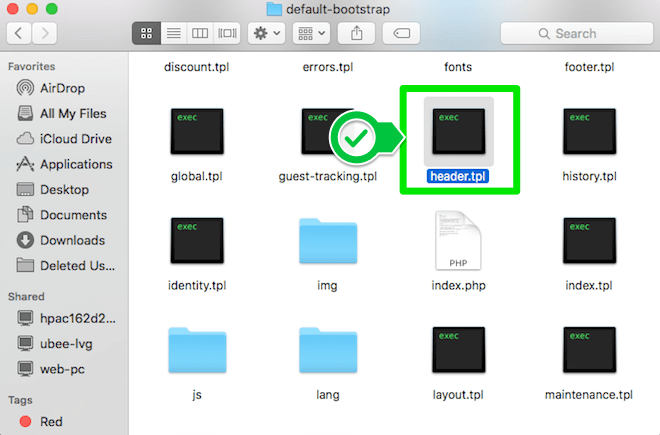Go back with the left chevron button
660x435 pixels.
point(19,33)
